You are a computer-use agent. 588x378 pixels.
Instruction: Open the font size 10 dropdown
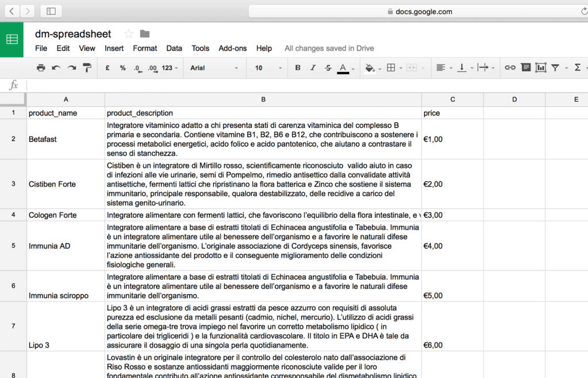click(268, 68)
